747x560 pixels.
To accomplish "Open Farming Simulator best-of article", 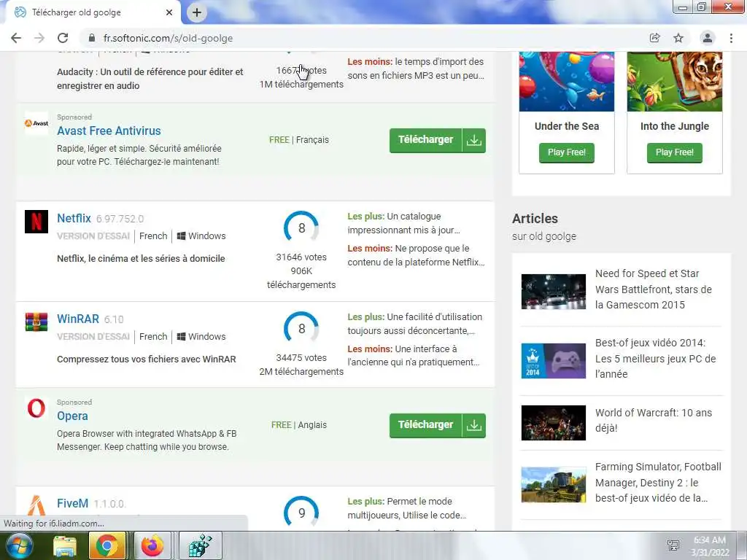I will point(658,483).
